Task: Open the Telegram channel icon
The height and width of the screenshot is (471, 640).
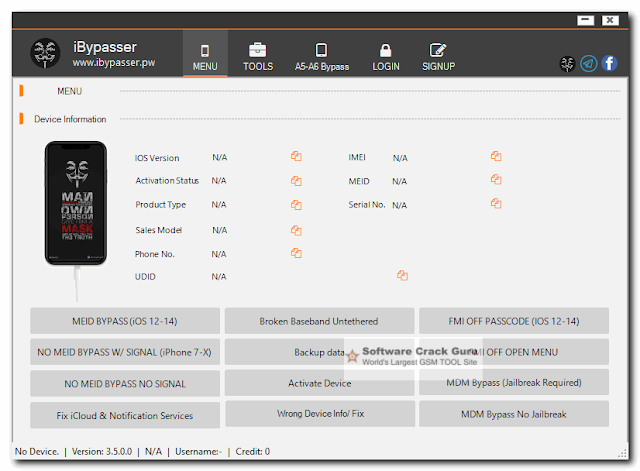Action: click(x=589, y=64)
